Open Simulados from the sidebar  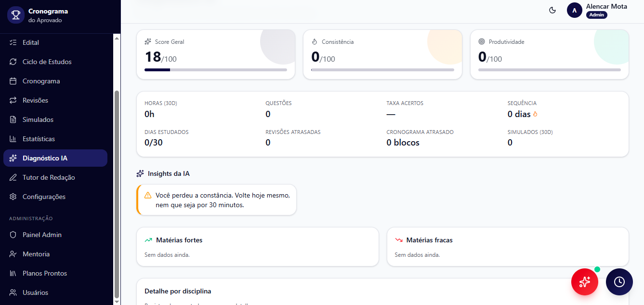(55, 119)
